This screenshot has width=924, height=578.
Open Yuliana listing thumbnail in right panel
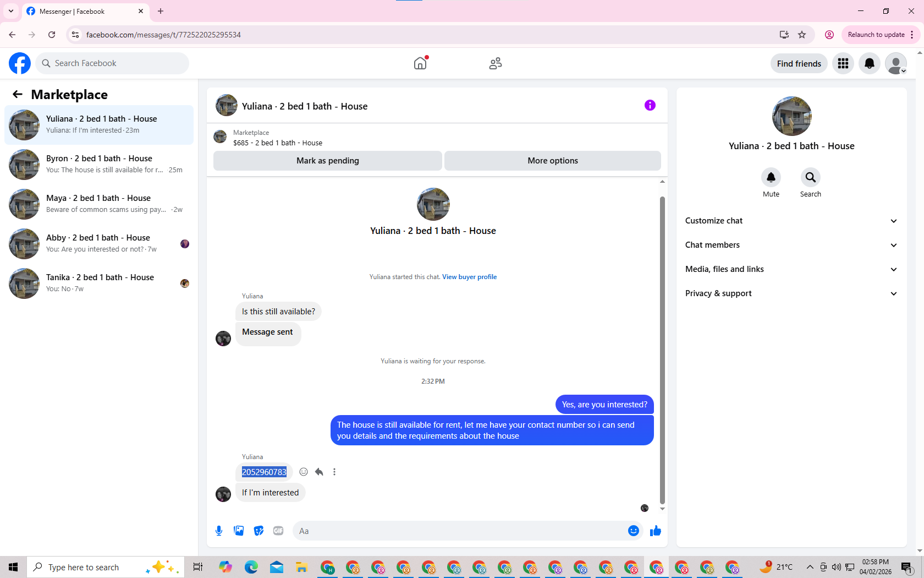pyautogui.click(x=791, y=116)
